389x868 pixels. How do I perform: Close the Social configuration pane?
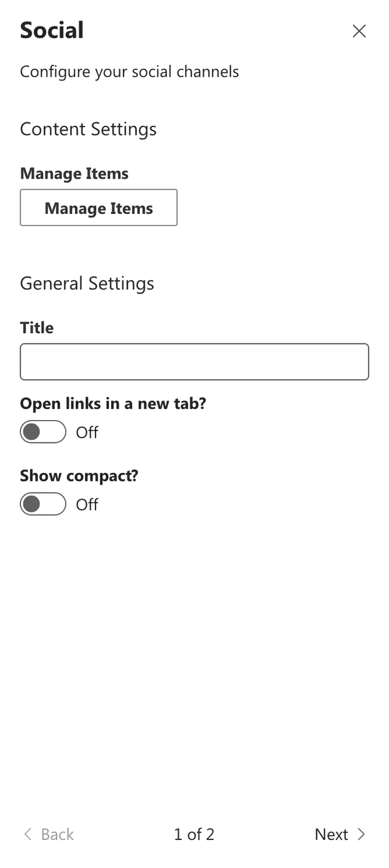[359, 31]
